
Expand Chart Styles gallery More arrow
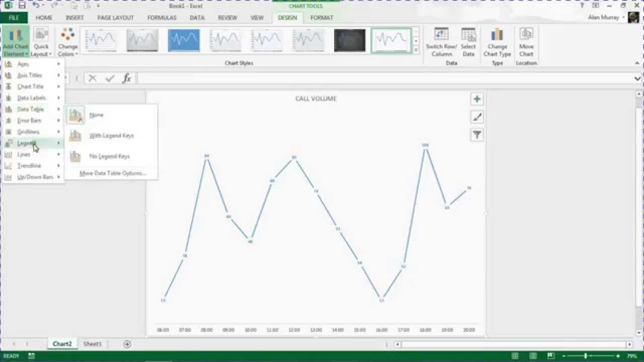416,49
